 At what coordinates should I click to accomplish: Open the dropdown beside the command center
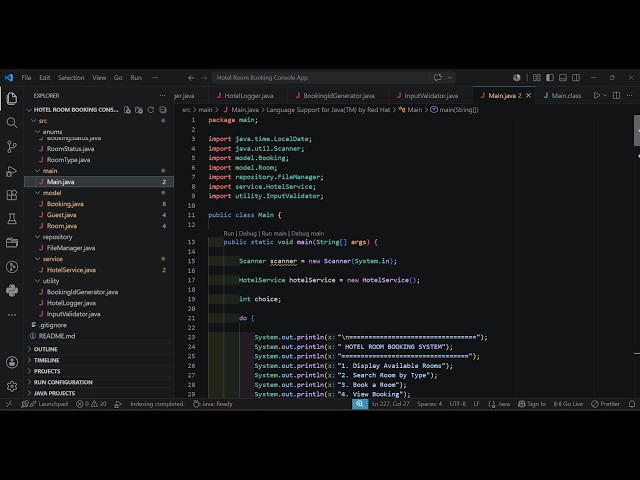pyautogui.click(x=449, y=78)
